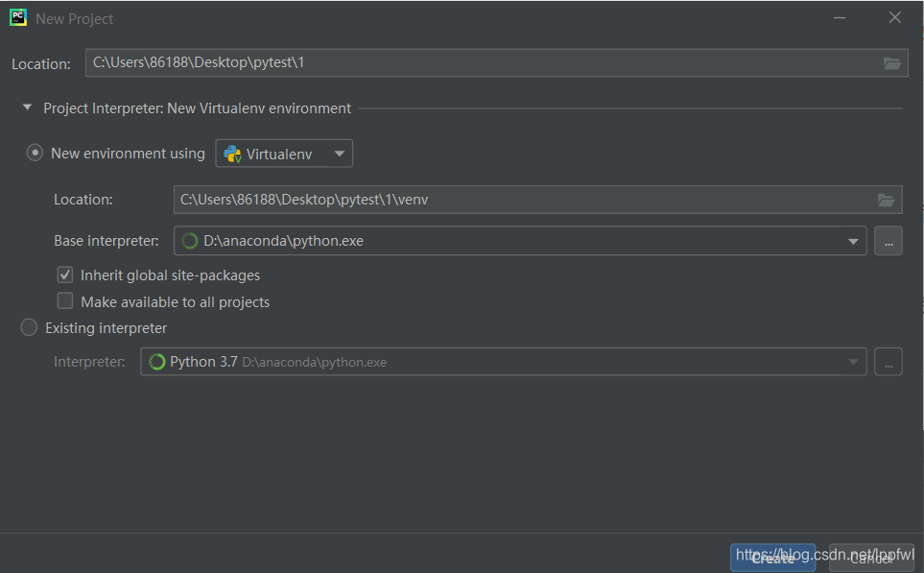Image resolution: width=924 pixels, height=573 pixels.
Task: Click the Project Interpreter: New Virtualenv environment heading
Action: [x=197, y=108]
